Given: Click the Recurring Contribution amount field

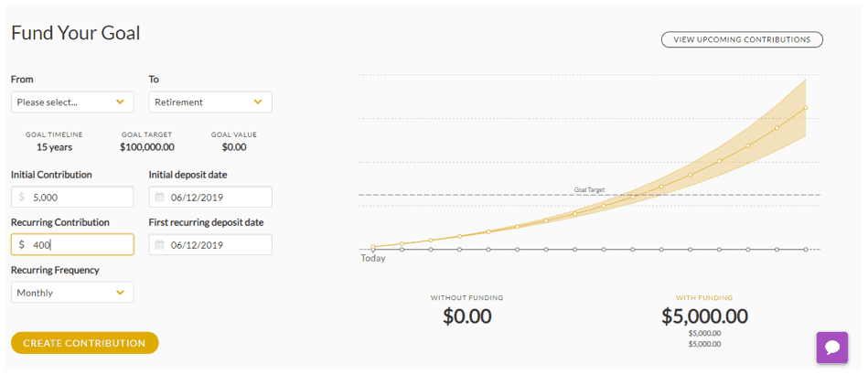Looking at the screenshot, I should pos(78,245).
